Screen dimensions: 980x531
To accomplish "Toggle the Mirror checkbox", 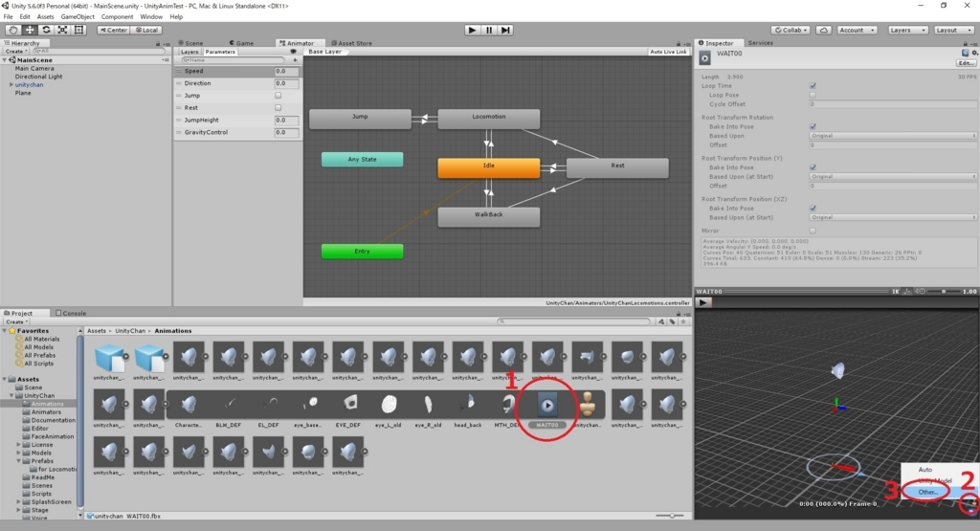I will (x=813, y=231).
